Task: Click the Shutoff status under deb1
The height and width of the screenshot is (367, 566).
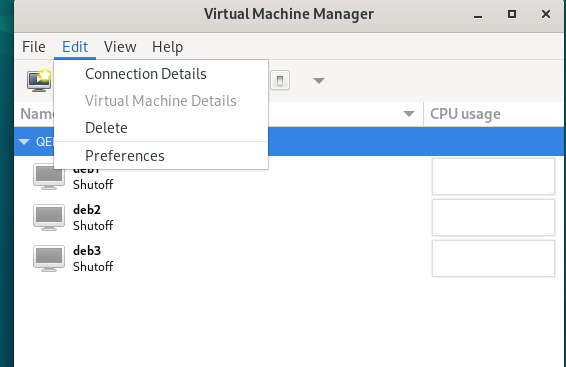Action: point(93,184)
